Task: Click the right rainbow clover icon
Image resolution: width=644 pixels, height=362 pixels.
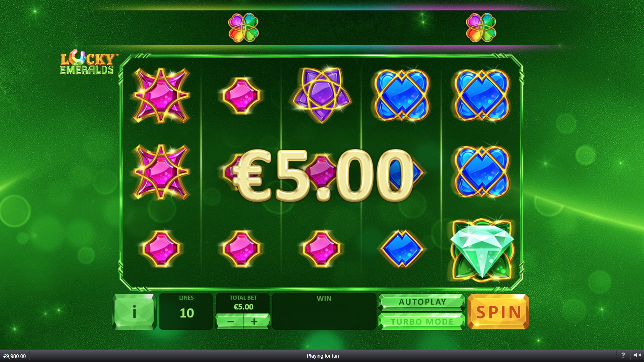Action: coord(481,28)
